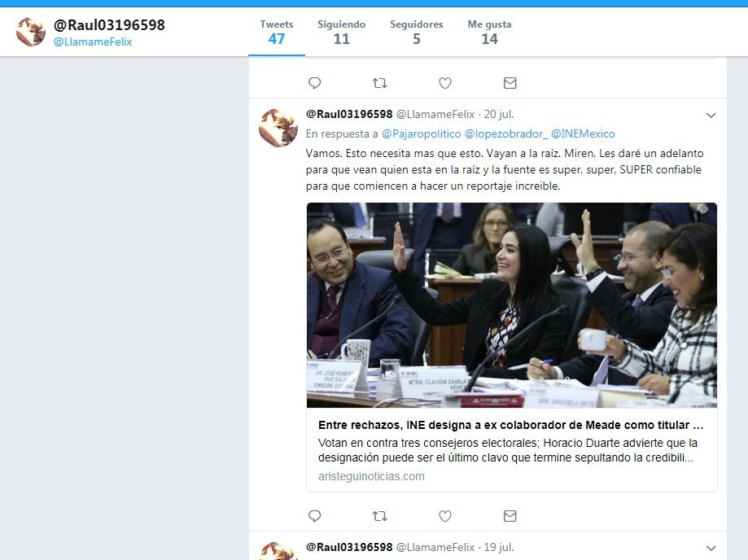This screenshot has width=748, height=560.
Task: Click heart icon on the topmost tweet
Action: 445,84
